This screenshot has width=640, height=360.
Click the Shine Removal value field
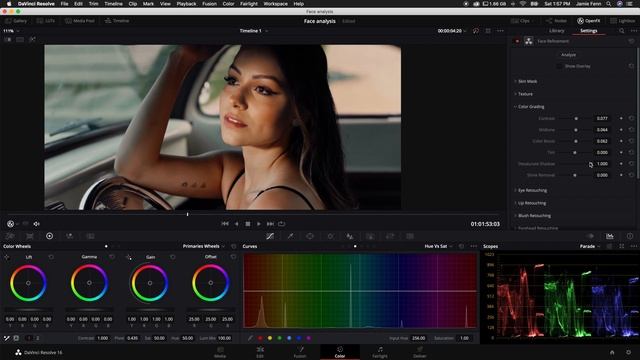(x=602, y=175)
